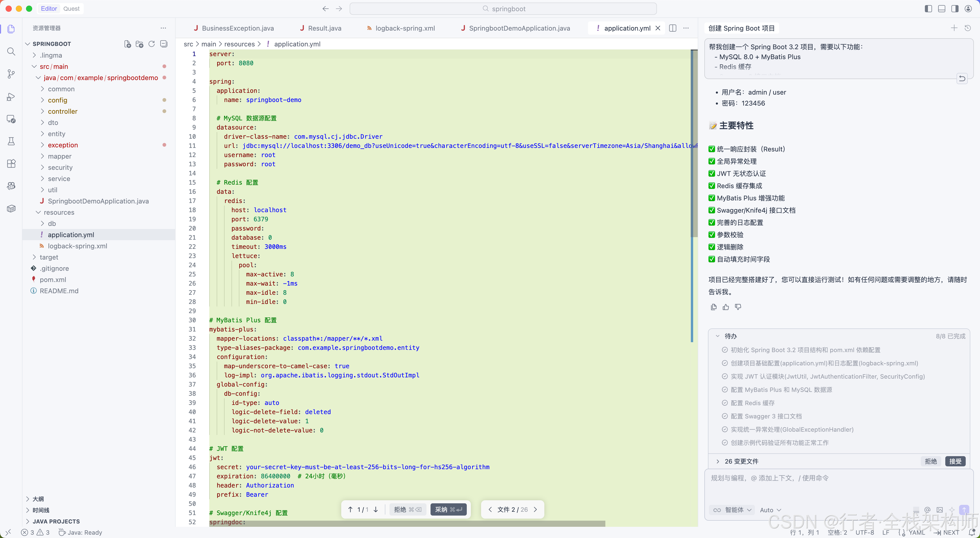Image resolution: width=980 pixels, height=538 pixels.
Task: Expand the controller folder
Action: (62, 111)
